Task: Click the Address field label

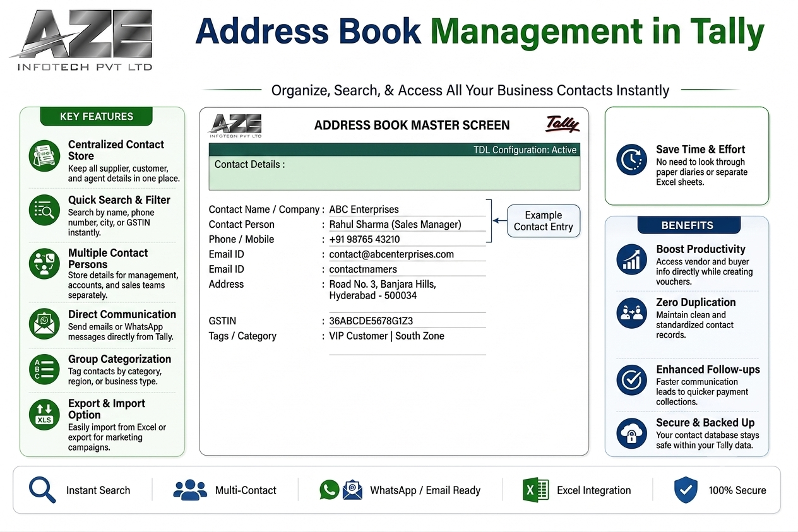Action: tap(226, 284)
